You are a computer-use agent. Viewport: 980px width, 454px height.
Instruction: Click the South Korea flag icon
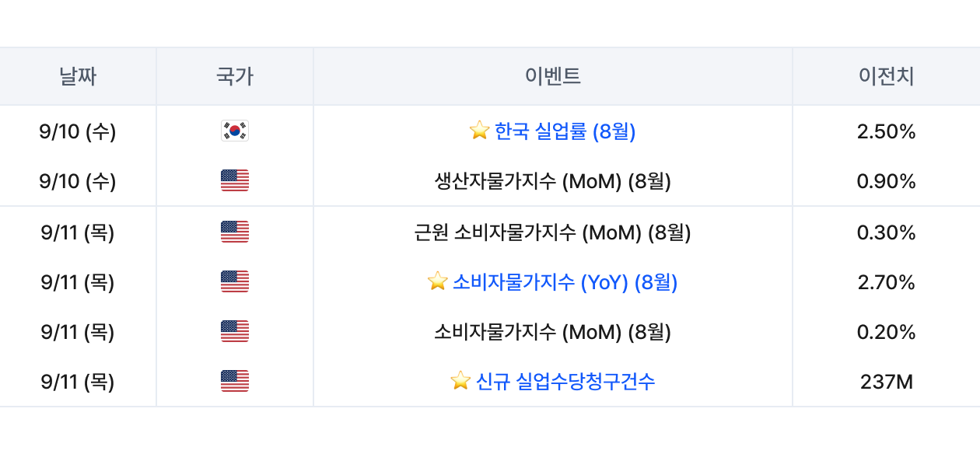click(x=235, y=131)
